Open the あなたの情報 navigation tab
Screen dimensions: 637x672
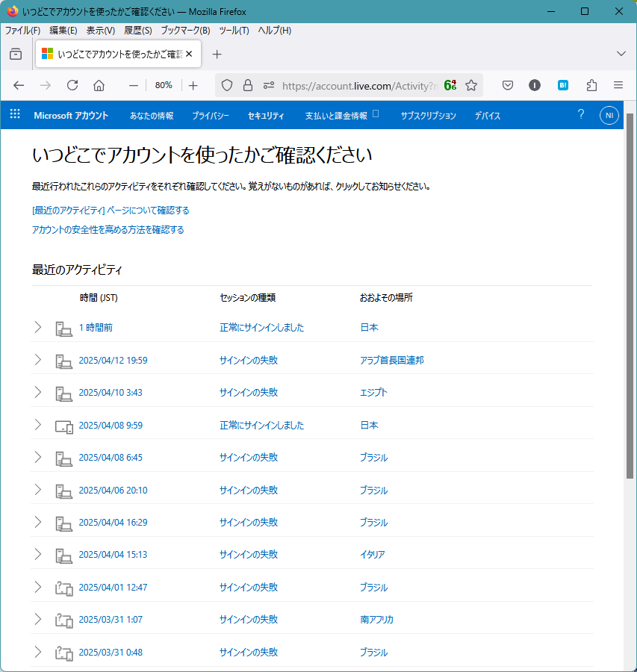(152, 116)
